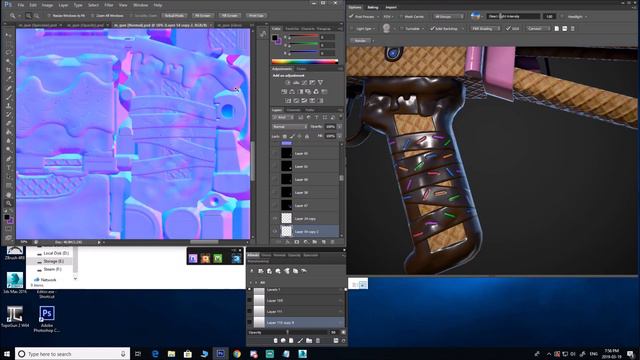Click the Render button in 3DO
The image size is (640, 360).
point(360,41)
